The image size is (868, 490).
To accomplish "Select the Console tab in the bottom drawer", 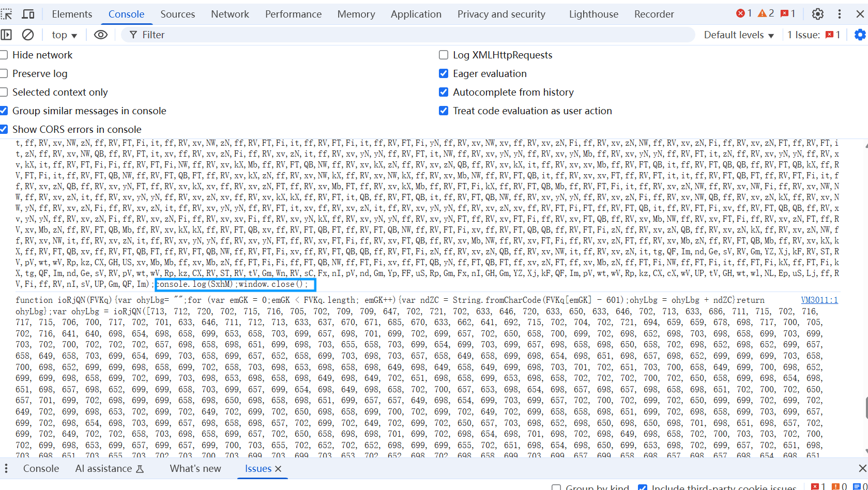I will coord(41,468).
